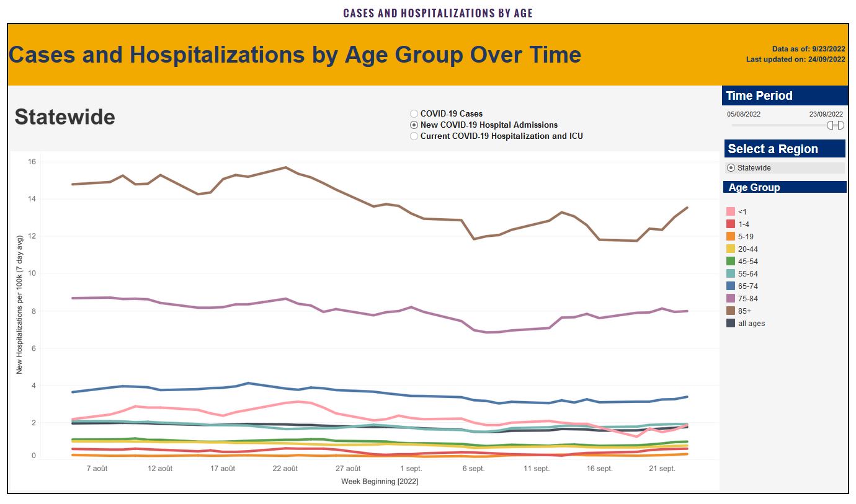
Task: Click the 85+ age group brown swatch
Action: tap(731, 311)
